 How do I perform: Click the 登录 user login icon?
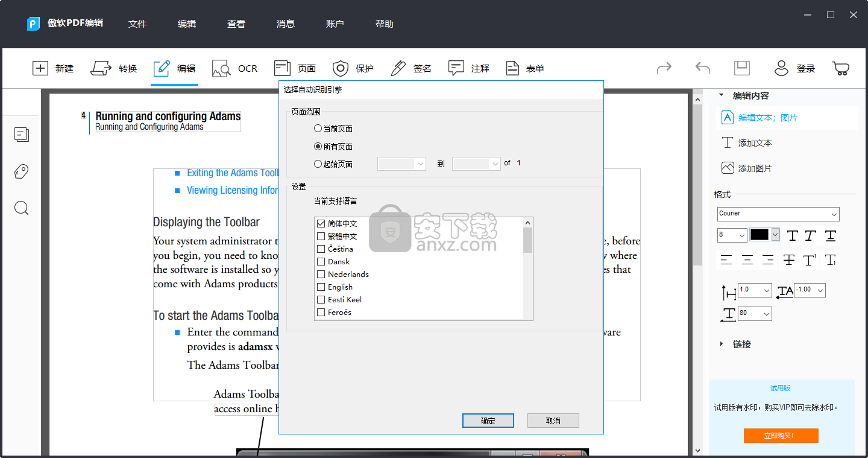781,68
